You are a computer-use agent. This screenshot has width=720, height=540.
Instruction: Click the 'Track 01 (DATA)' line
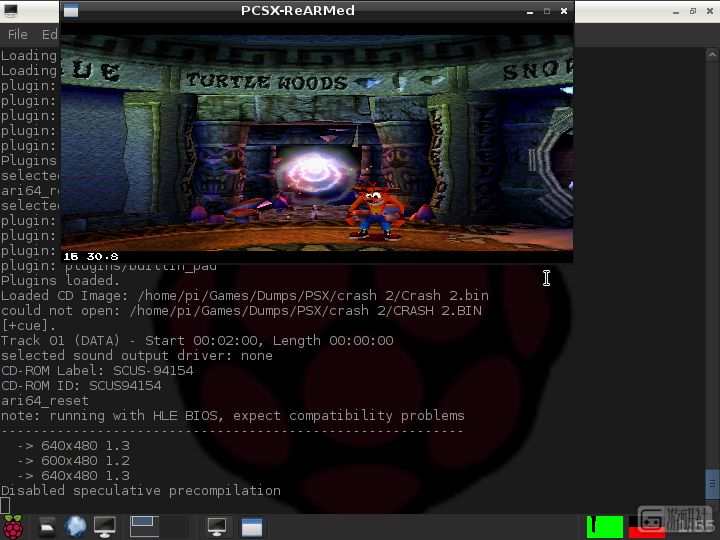[197, 341]
